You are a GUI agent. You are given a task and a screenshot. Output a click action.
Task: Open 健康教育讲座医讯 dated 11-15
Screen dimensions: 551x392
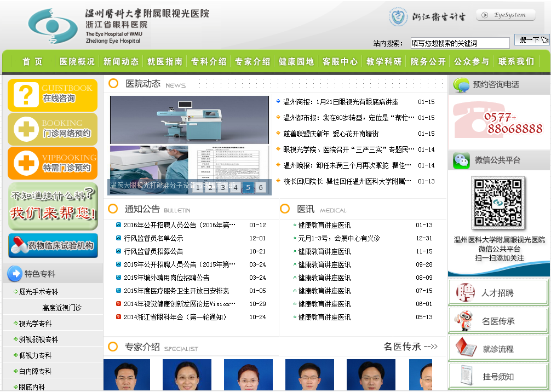[x=324, y=251]
